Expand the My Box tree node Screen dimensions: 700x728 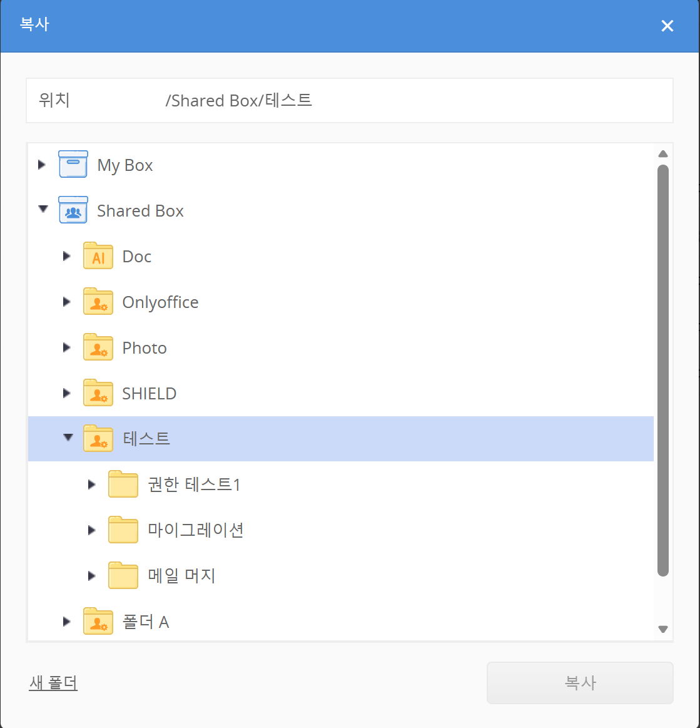coord(42,165)
